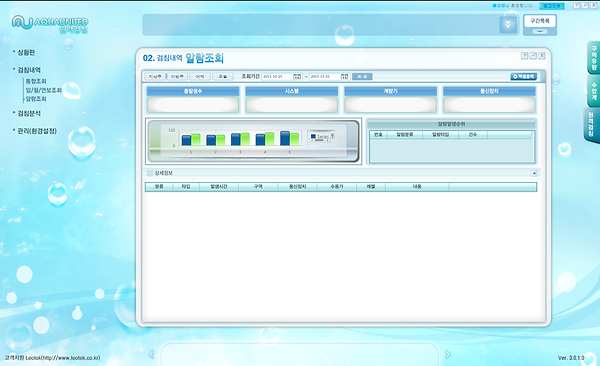Open the 상황판 menu
The height and width of the screenshot is (366, 600).
26,52
